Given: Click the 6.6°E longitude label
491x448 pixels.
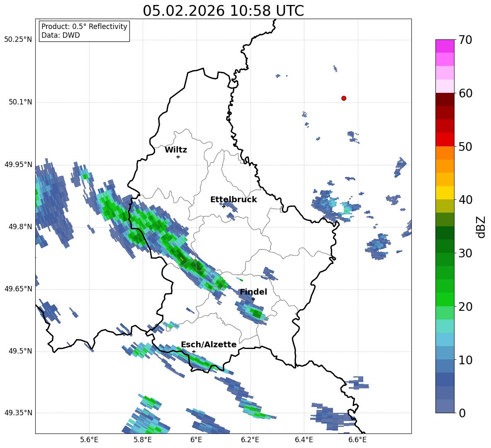Looking at the screenshot, I should click(x=357, y=440).
